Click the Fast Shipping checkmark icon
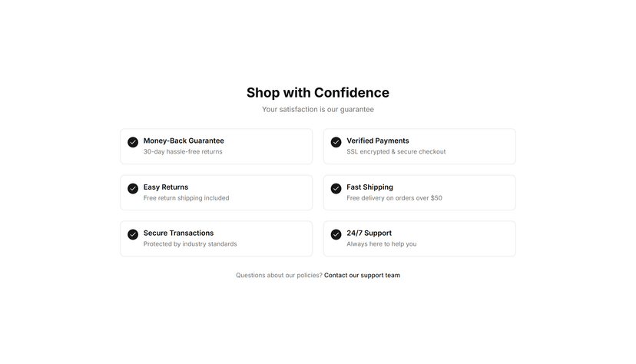Screen dimensions: 636x364 pyautogui.click(x=336, y=188)
